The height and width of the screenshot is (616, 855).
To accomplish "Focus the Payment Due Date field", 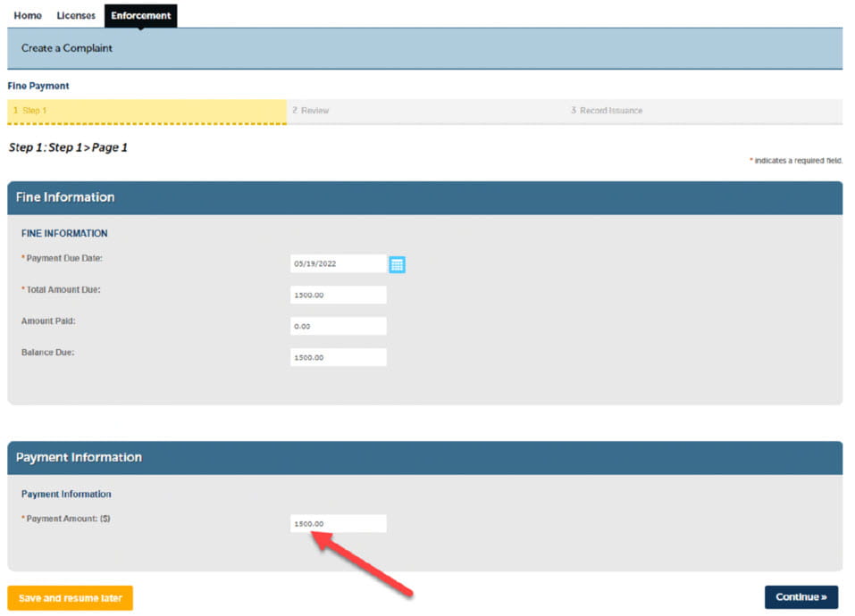I will [x=338, y=263].
